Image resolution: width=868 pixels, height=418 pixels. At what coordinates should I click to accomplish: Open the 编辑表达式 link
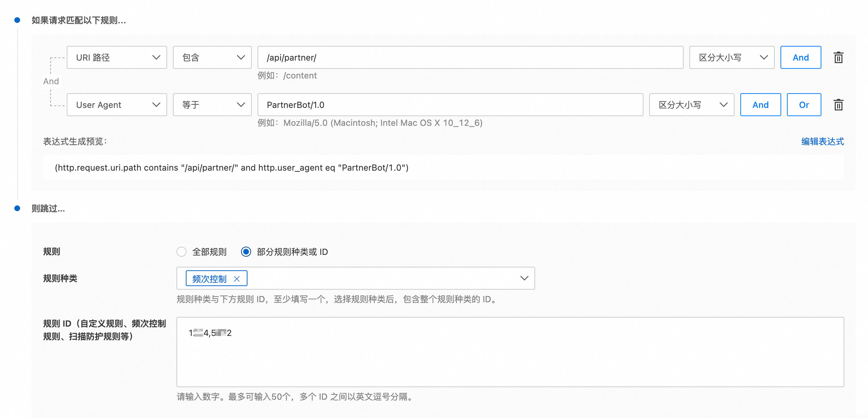pyautogui.click(x=822, y=141)
